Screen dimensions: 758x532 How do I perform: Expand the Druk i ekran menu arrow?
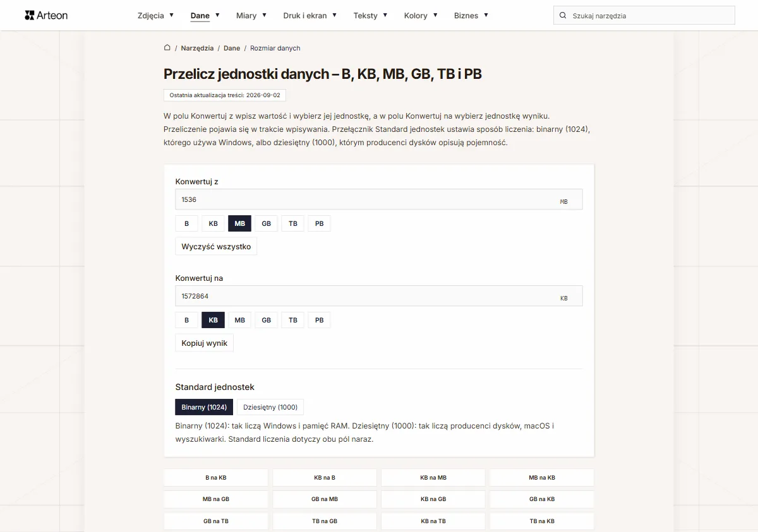click(x=334, y=15)
